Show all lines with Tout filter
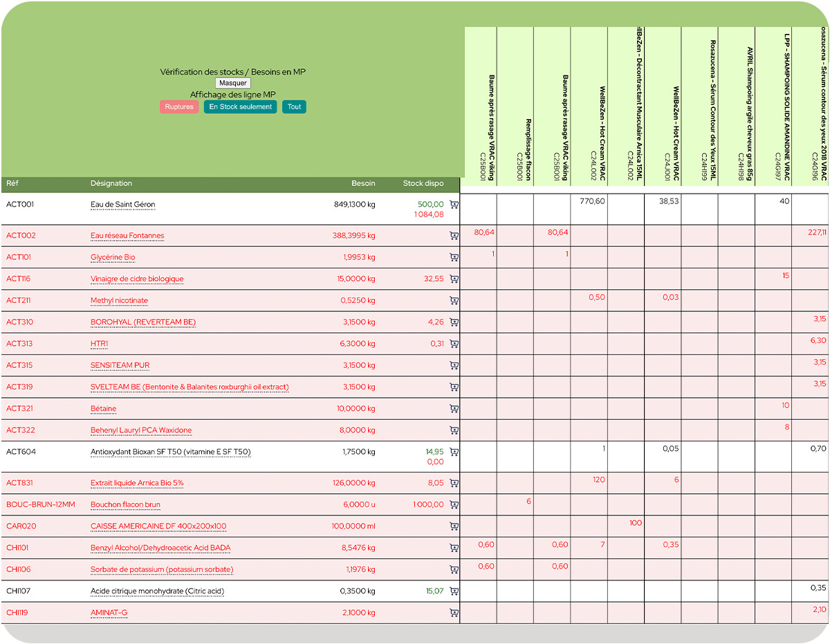Image resolution: width=830 pixels, height=644 pixels. (x=294, y=107)
